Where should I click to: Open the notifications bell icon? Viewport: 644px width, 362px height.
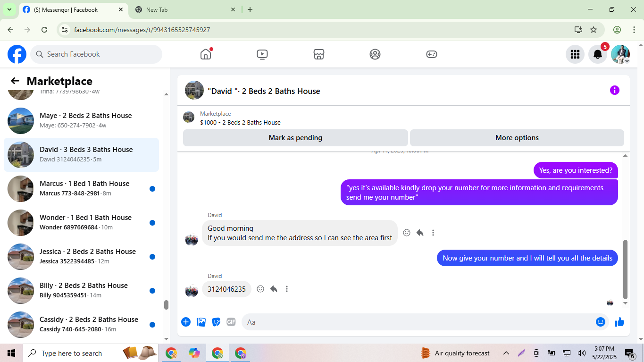click(598, 54)
